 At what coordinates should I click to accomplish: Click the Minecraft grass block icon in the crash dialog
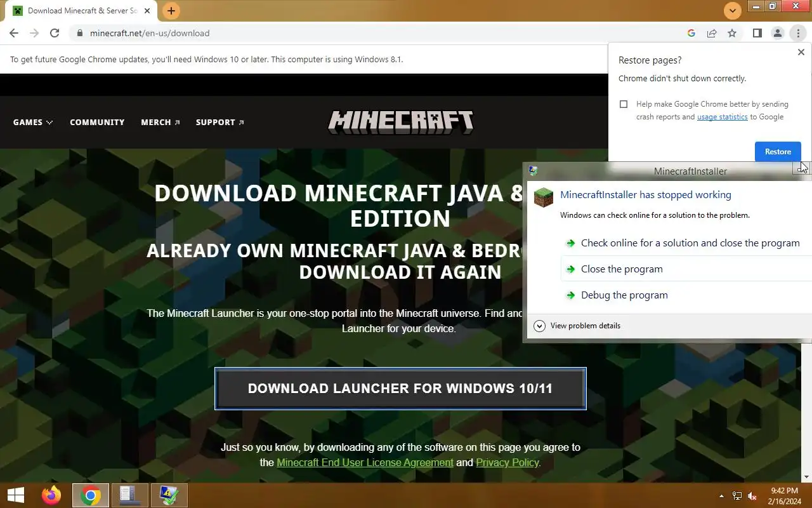tap(544, 197)
